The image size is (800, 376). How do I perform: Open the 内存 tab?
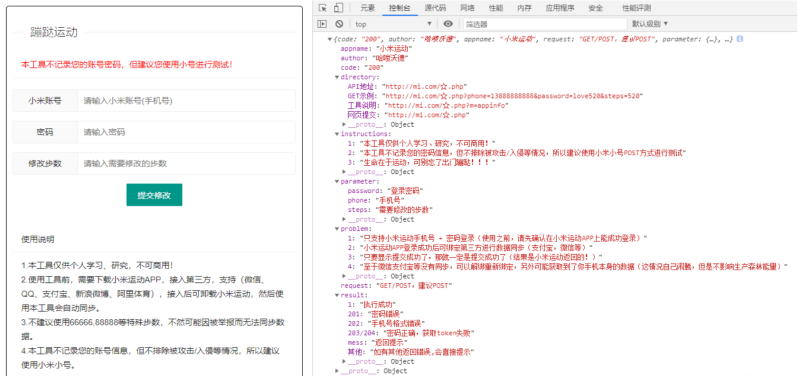click(x=524, y=8)
